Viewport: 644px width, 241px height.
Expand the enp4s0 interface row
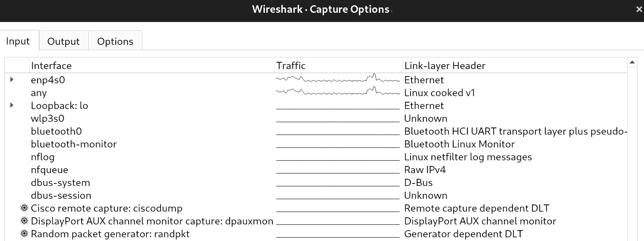pos(12,80)
